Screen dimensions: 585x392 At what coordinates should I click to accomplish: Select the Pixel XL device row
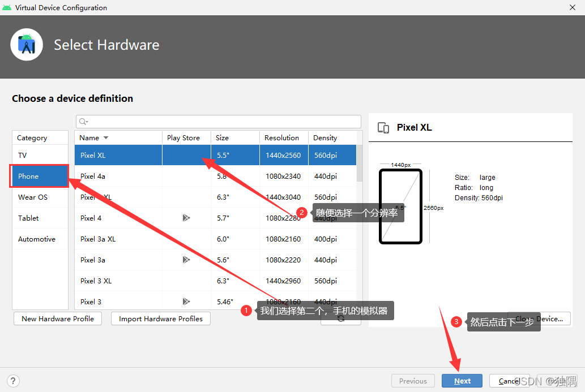coord(216,155)
